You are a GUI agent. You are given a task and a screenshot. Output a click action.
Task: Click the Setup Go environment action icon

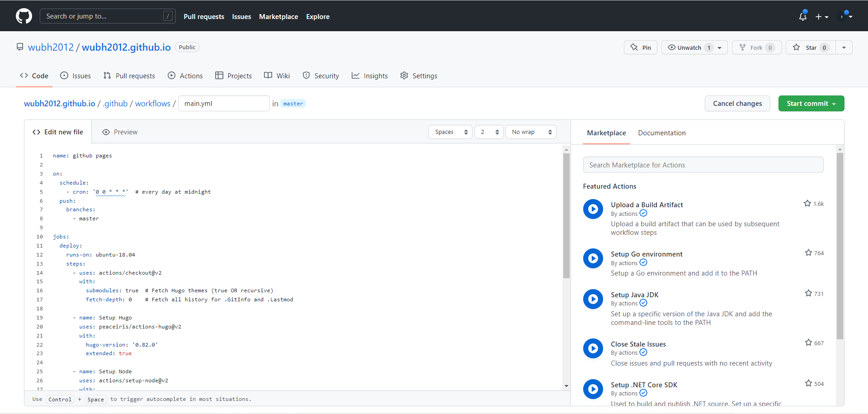pos(593,258)
